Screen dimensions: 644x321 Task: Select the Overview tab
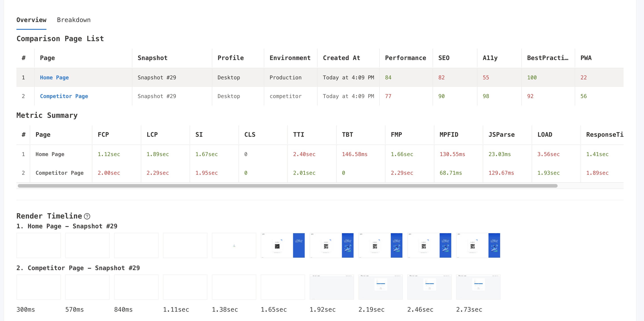pos(32,20)
